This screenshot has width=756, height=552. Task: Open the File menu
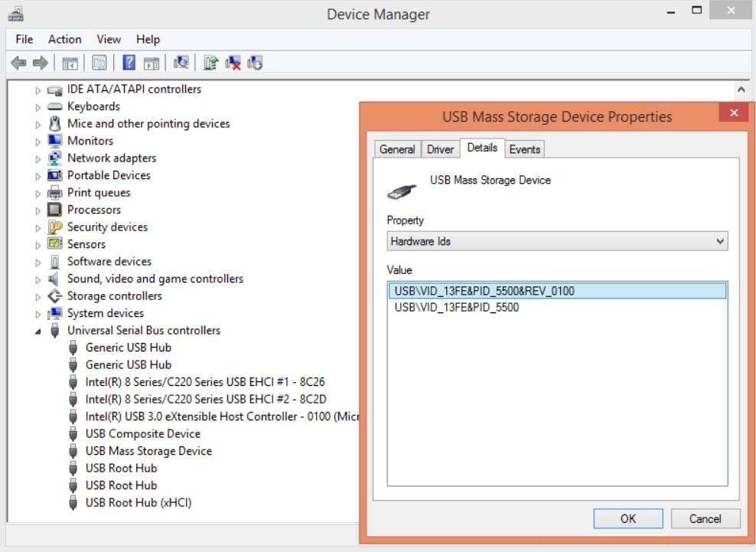click(24, 39)
